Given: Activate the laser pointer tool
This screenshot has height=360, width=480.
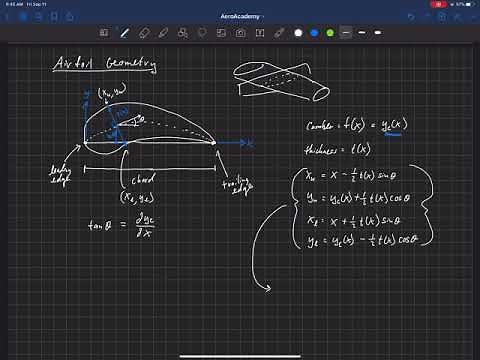Looking at the screenshot, I should (279, 33).
